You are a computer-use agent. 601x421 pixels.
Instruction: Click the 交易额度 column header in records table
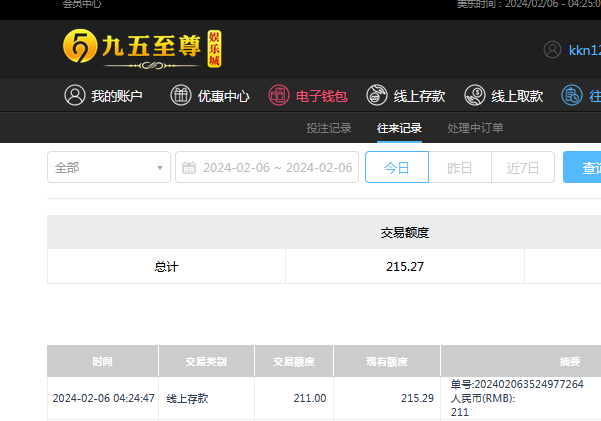[x=294, y=361]
